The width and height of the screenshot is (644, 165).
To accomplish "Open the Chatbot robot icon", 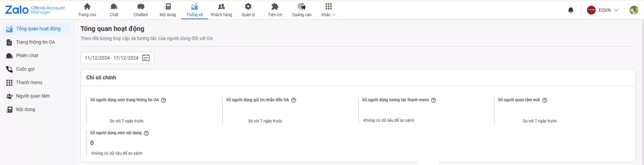I will tap(141, 7).
